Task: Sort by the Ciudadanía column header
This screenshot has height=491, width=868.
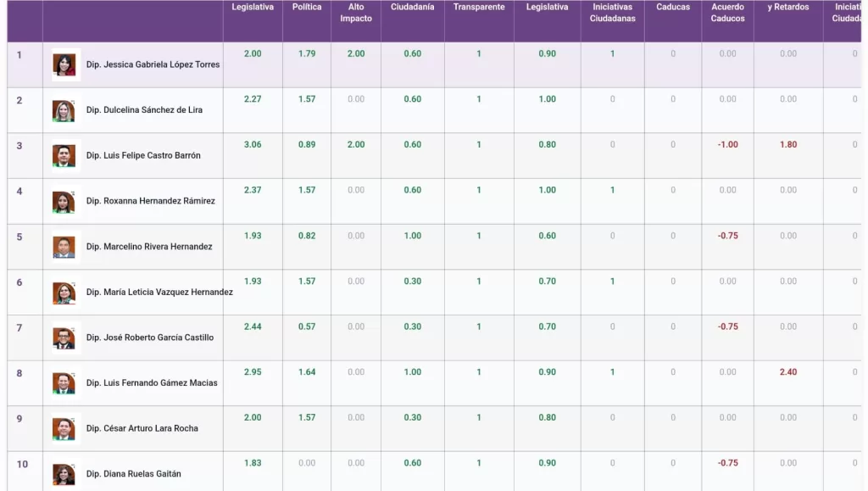Action: tap(412, 8)
